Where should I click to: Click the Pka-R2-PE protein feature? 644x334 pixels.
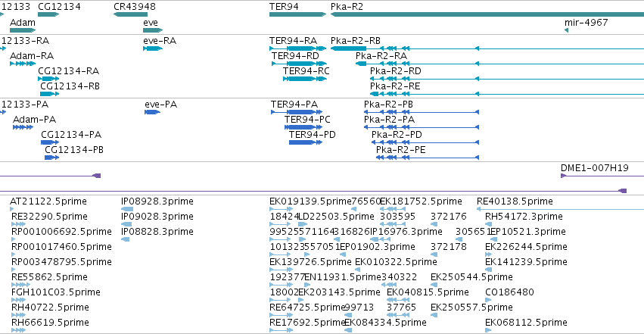pos(428,158)
